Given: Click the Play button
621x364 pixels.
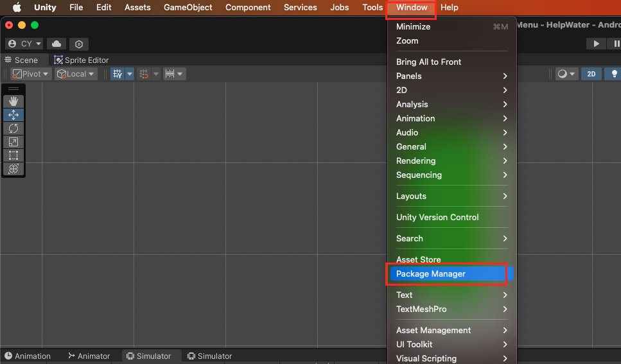Looking at the screenshot, I should point(596,44).
